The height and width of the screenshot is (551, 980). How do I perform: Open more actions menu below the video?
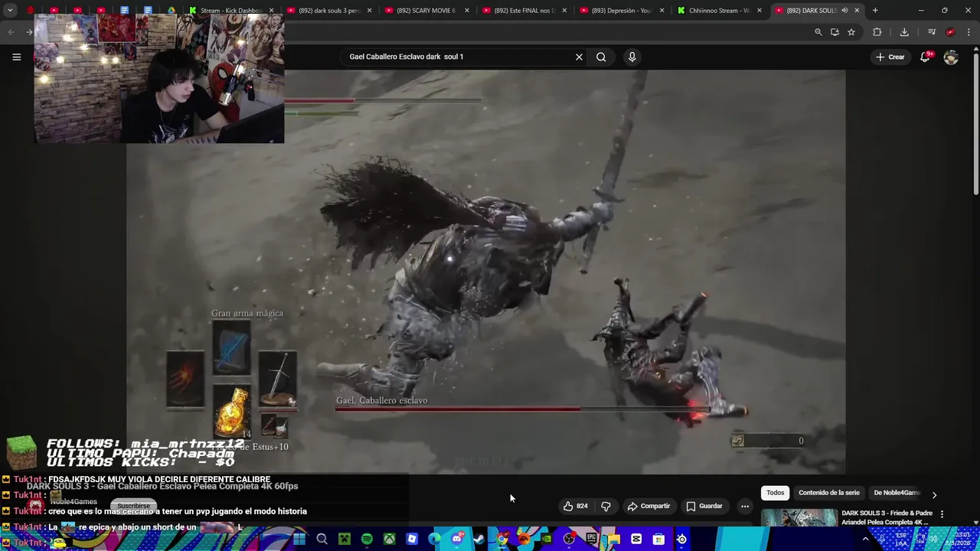[745, 506]
